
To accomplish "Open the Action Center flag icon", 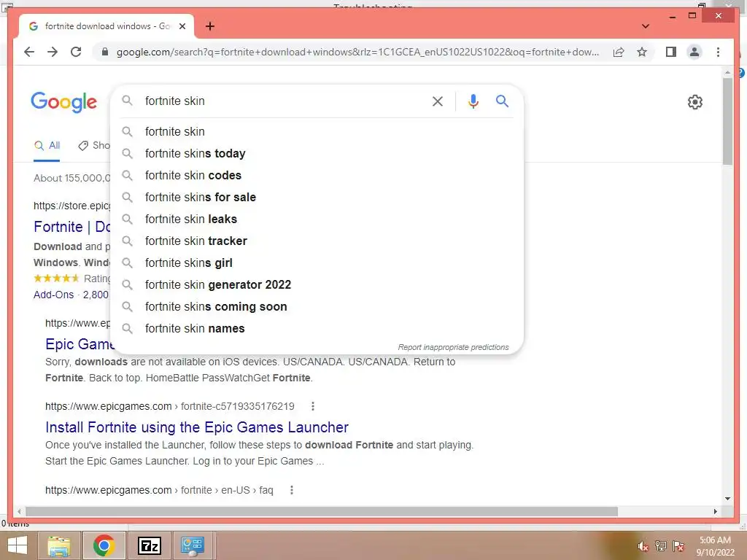I will 678,546.
